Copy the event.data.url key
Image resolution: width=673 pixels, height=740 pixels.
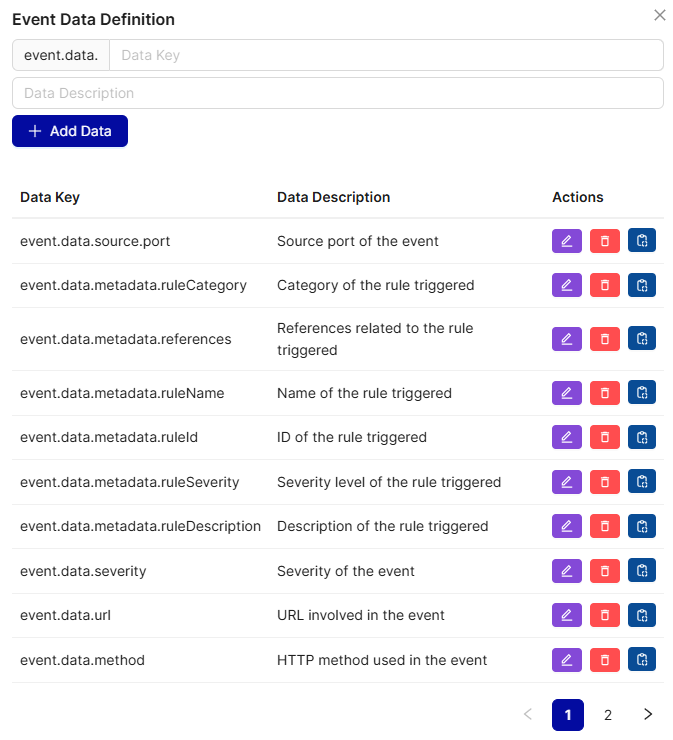tap(642, 615)
